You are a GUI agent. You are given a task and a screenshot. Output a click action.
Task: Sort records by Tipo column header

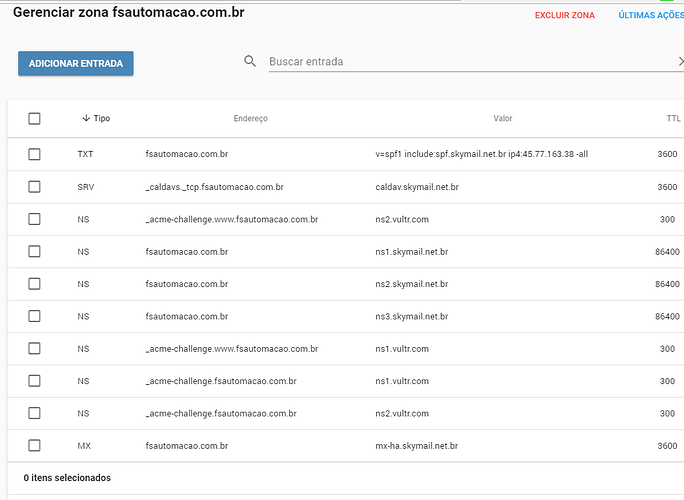102,119
